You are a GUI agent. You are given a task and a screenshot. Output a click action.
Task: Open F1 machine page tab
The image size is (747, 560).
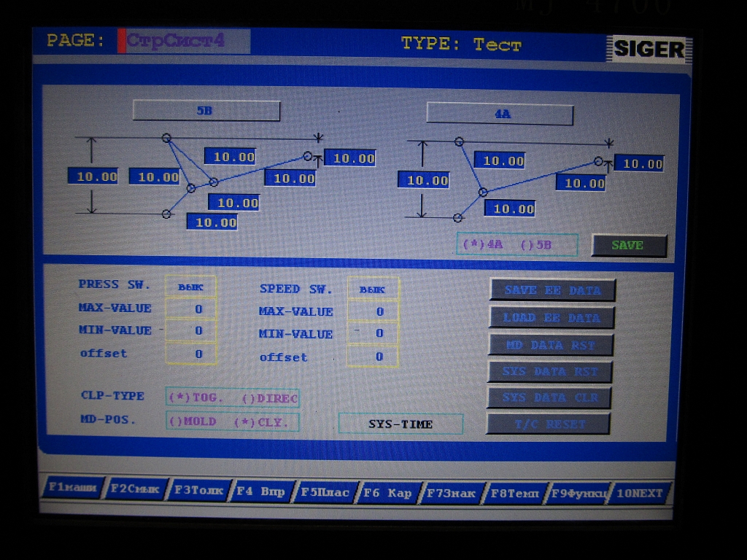coord(71,488)
